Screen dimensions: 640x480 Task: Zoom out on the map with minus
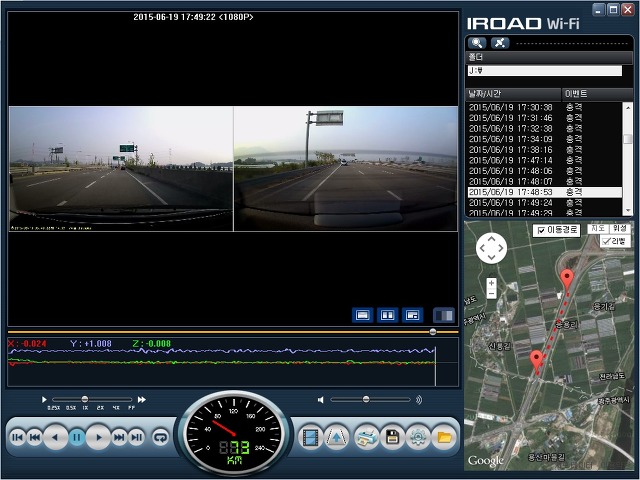tap(491, 293)
